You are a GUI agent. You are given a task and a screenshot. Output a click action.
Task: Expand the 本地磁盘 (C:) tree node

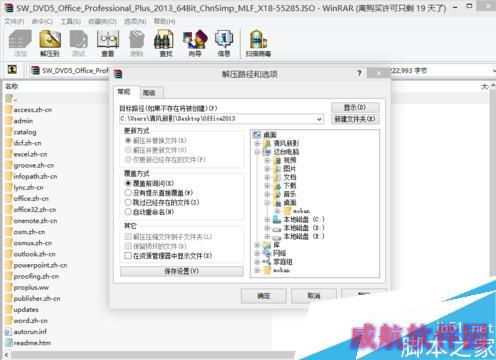click(267, 219)
